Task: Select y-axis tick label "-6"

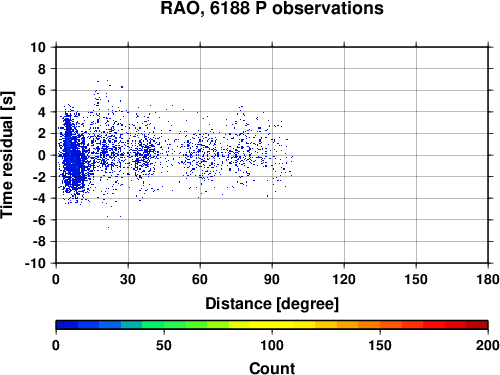Action: [39, 220]
